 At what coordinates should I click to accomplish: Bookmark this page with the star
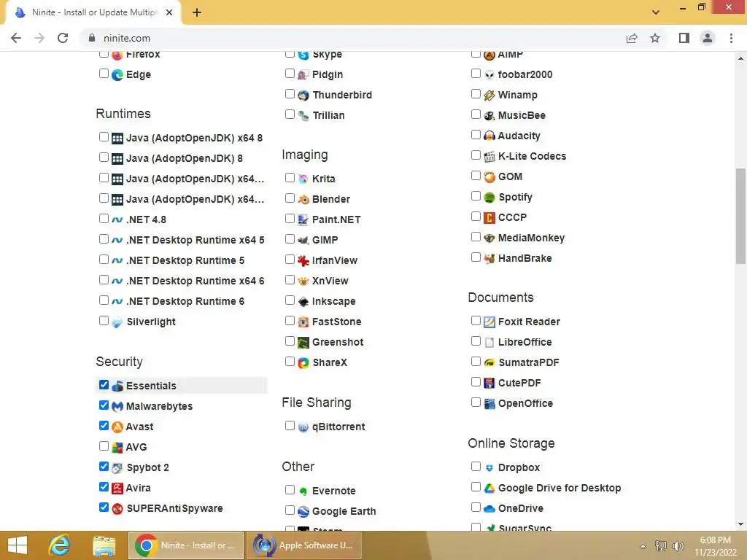point(655,38)
